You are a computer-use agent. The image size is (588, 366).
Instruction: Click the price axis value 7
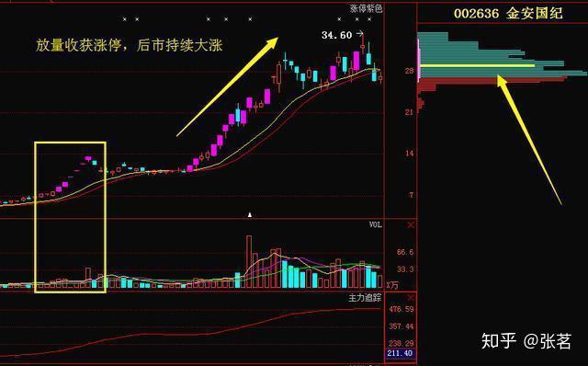411,195
